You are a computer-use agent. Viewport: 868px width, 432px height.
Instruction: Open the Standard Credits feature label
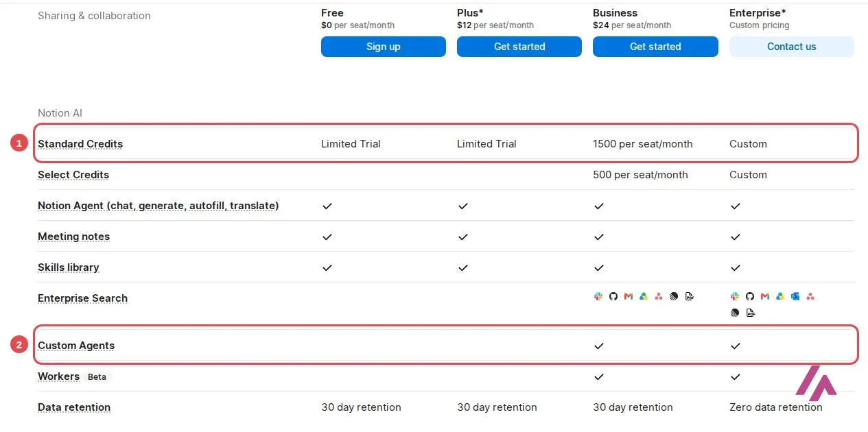click(80, 144)
